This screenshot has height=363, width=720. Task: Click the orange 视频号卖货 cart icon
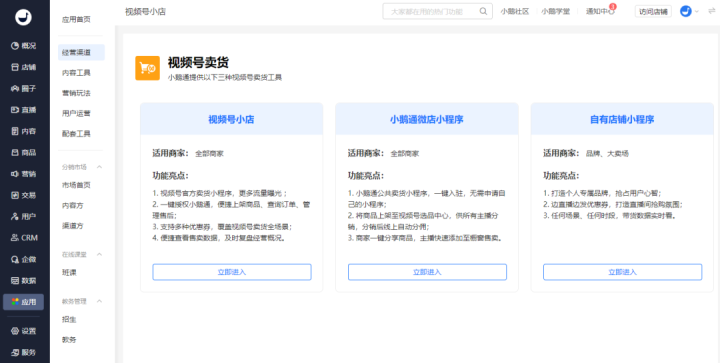pos(147,68)
